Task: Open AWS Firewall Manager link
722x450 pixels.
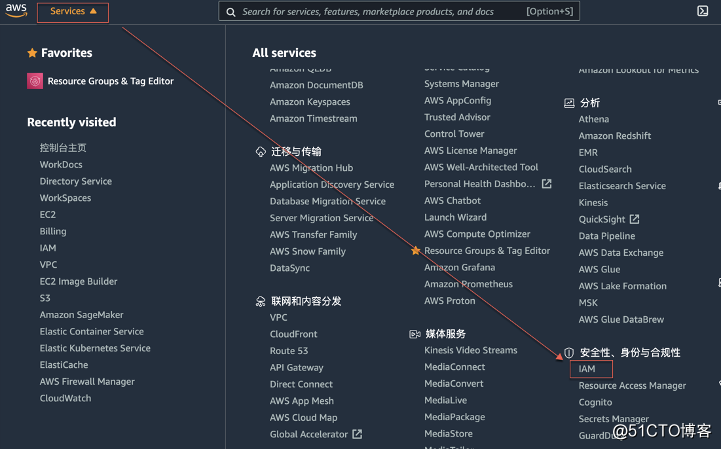Action: (x=87, y=381)
